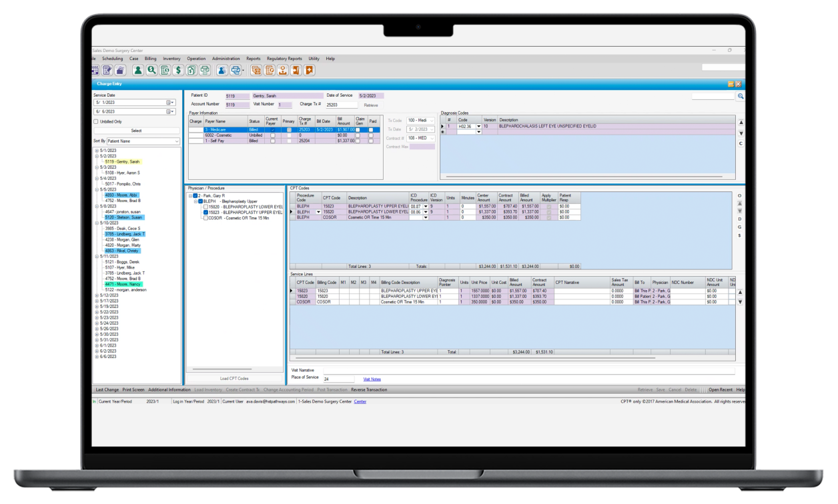Open the 5/1/2023 service date picker
The width and height of the screenshot is (838, 504).
click(169, 103)
